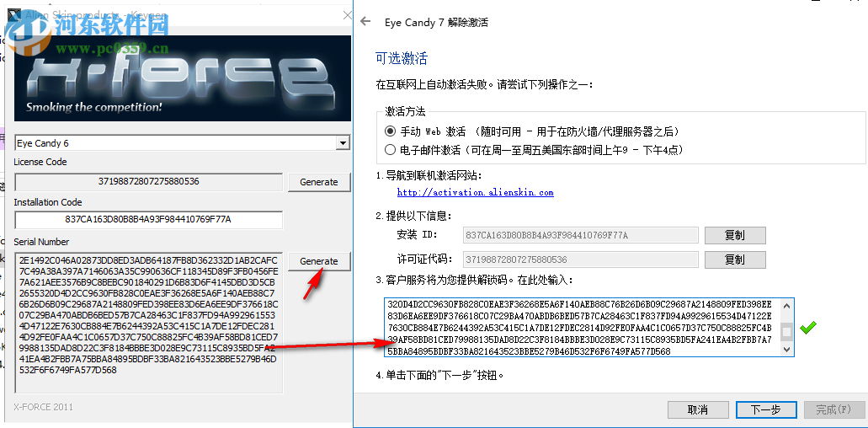
Task: Click the unlock code box's scroll down arrow
Action: pos(787,350)
